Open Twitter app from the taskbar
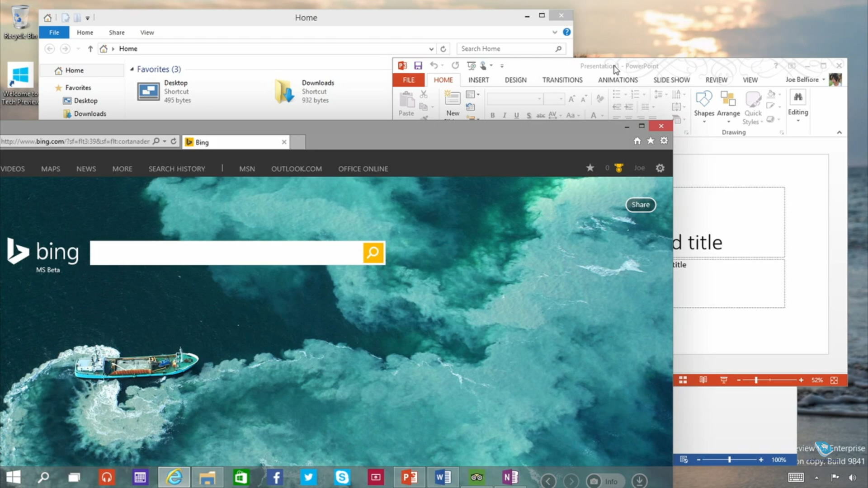This screenshot has width=868, height=488. [309, 477]
